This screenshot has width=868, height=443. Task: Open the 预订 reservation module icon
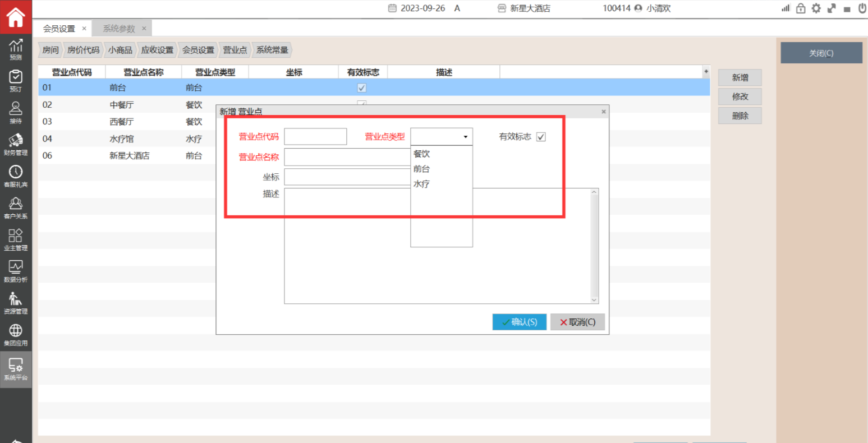(x=16, y=80)
